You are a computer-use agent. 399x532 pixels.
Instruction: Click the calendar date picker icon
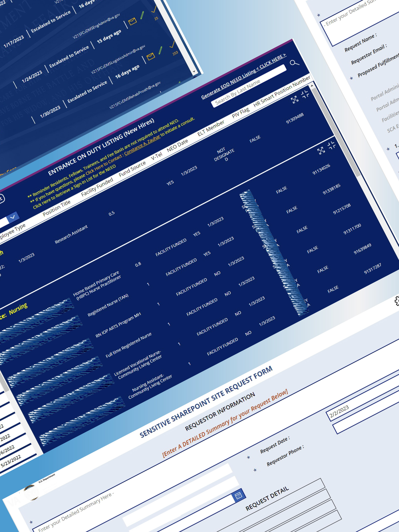pyautogui.click(x=238, y=495)
